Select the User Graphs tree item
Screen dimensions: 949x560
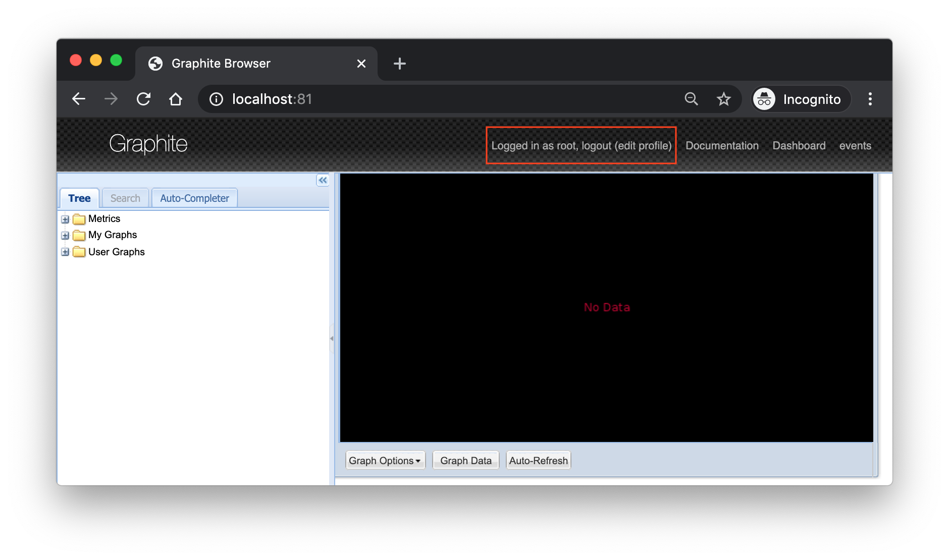(117, 252)
